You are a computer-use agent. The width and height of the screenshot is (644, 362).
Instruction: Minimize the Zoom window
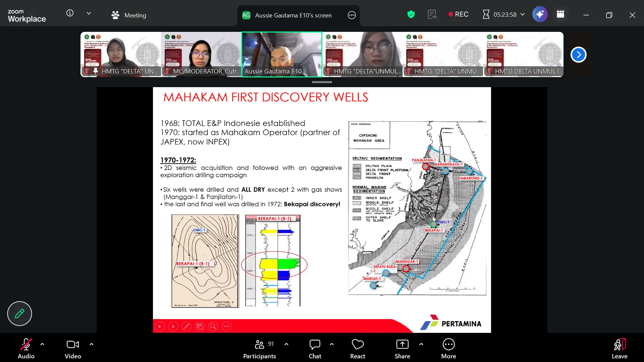[x=586, y=15]
